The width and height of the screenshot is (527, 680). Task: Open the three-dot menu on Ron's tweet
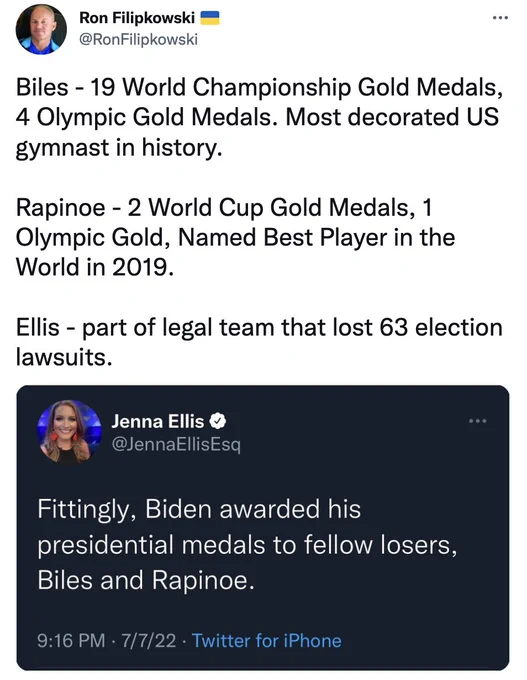pos(500,18)
